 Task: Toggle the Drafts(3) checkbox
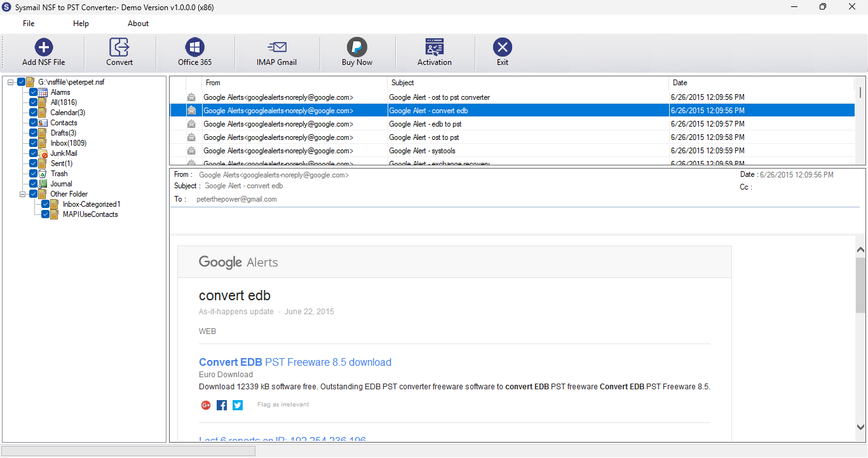(x=34, y=133)
